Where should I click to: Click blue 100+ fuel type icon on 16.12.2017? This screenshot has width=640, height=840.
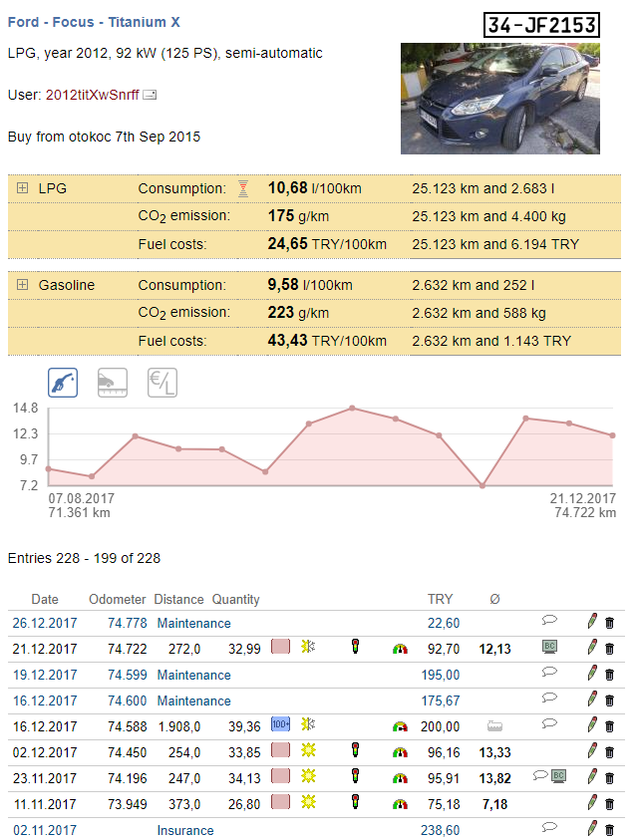tap(280, 724)
